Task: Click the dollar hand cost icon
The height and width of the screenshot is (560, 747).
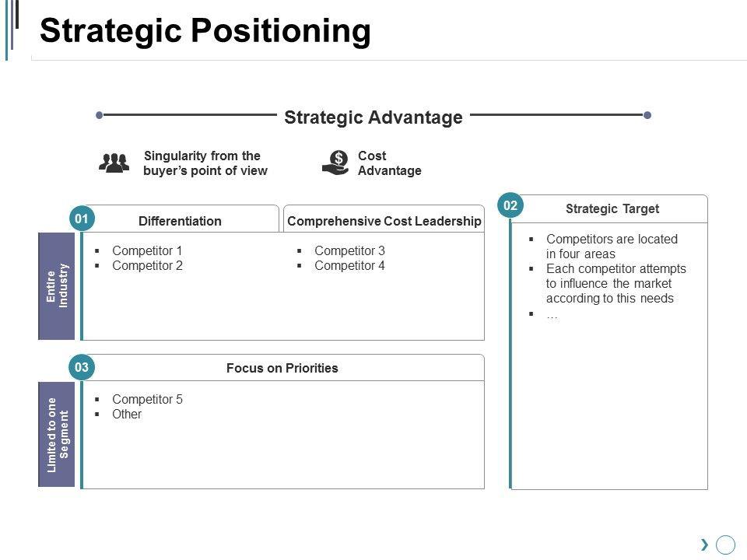Action: pos(336,163)
